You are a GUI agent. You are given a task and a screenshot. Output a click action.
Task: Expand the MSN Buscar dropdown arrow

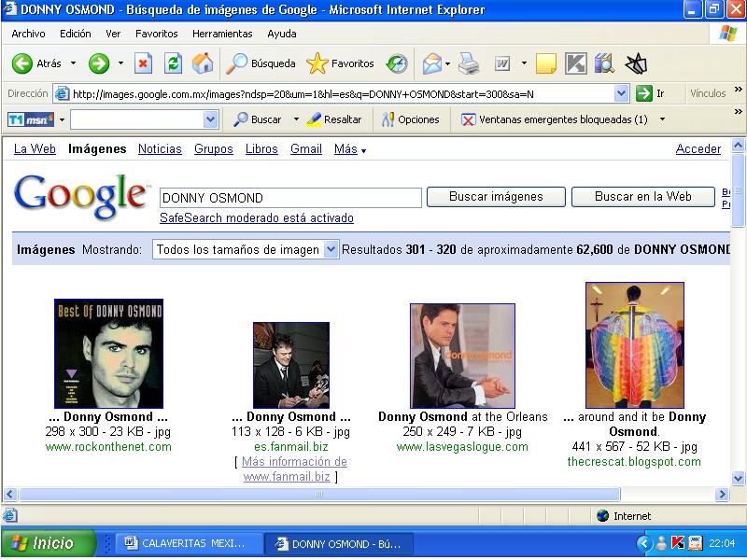(x=296, y=119)
